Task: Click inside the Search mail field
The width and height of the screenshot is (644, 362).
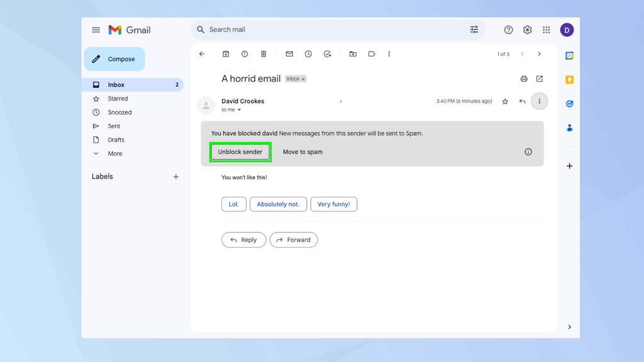Action: coord(314,30)
